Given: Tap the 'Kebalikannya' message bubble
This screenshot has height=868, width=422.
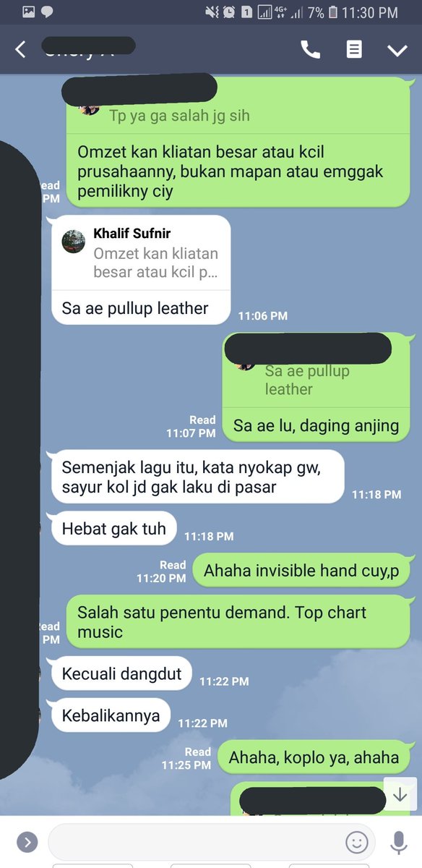Looking at the screenshot, I should point(111,715).
